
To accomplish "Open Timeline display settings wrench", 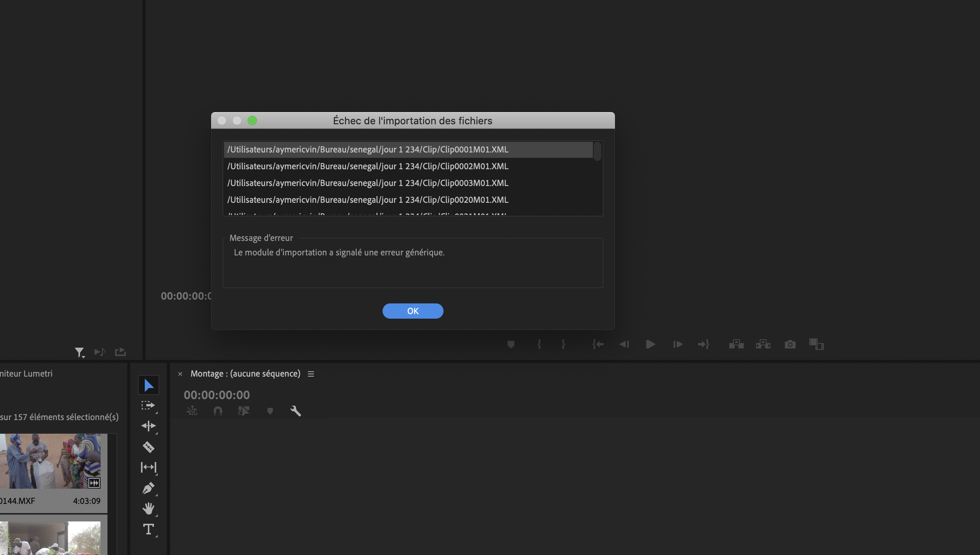I will [x=296, y=411].
